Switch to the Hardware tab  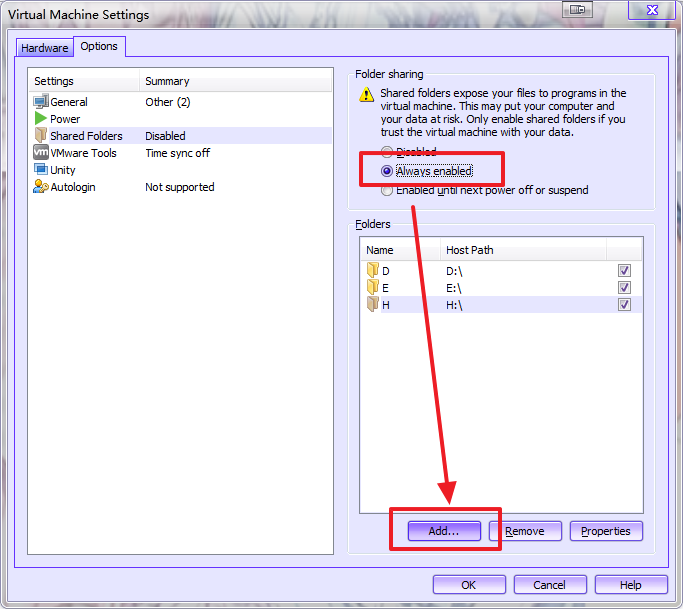click(x=45, y=48)
